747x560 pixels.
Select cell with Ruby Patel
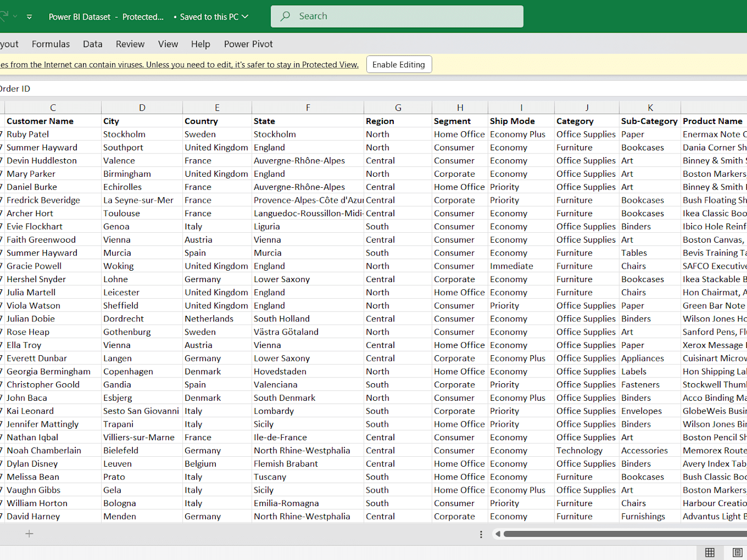53,134
